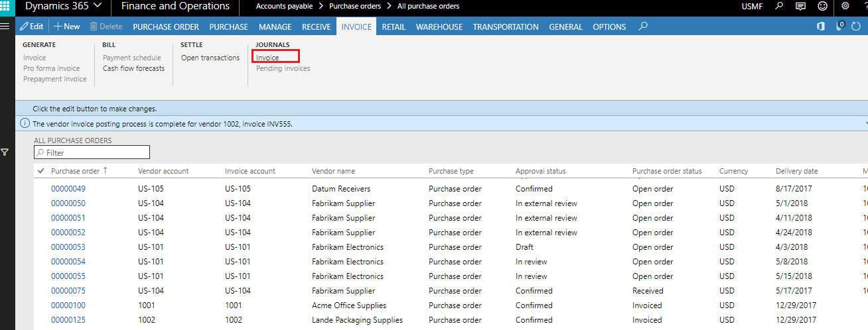
Task: Navigate to Accounts payable breadcrumb
Action: (284, 6)
